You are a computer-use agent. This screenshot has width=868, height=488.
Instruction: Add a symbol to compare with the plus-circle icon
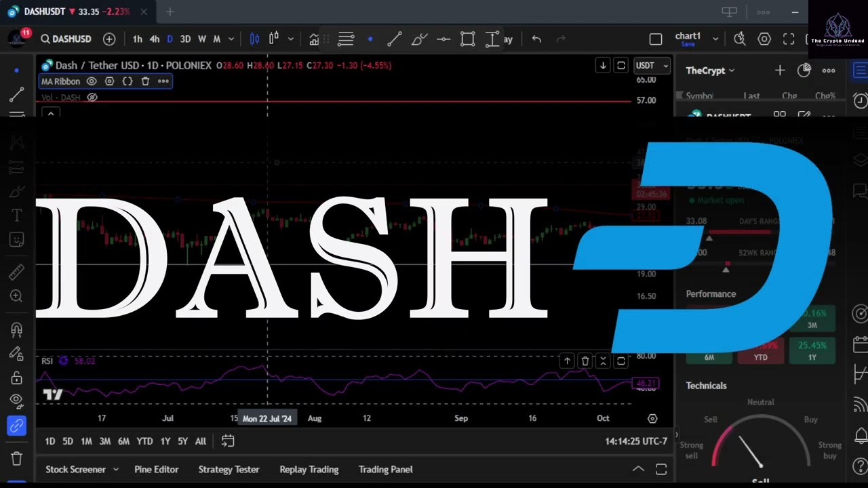click(109, 39)
